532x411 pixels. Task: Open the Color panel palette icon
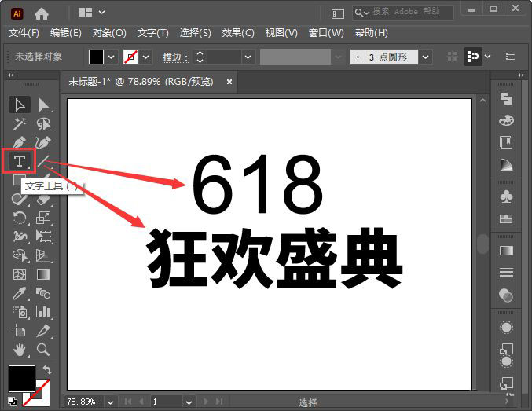coord(506,120)
